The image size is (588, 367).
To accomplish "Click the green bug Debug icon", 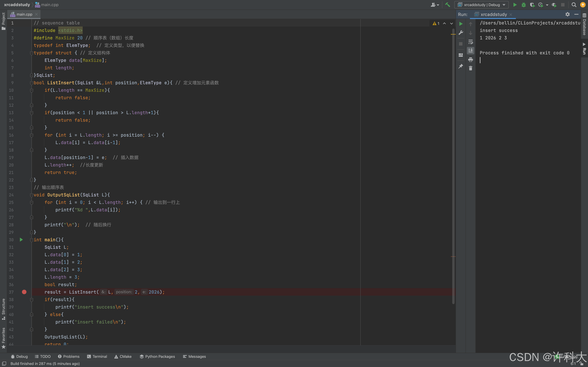I will (523, 5).
